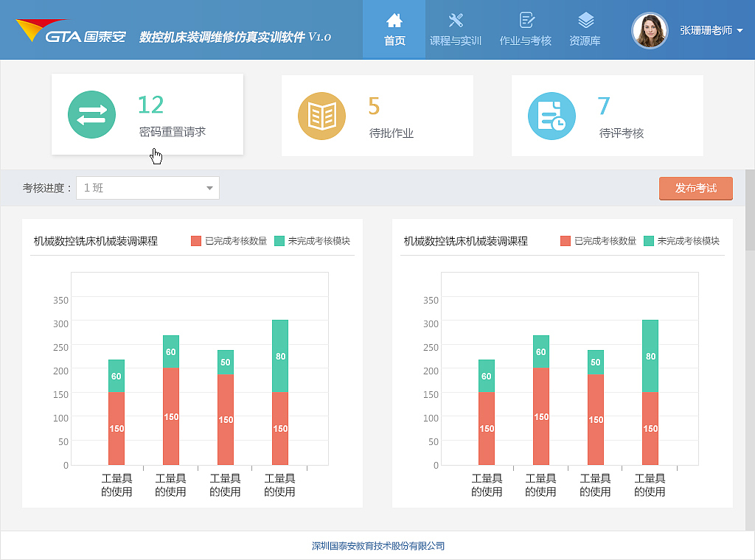Screen dimensions: 755x560
Task: Click the green 50 bar segment in right chart
Action: click(596, 363)
